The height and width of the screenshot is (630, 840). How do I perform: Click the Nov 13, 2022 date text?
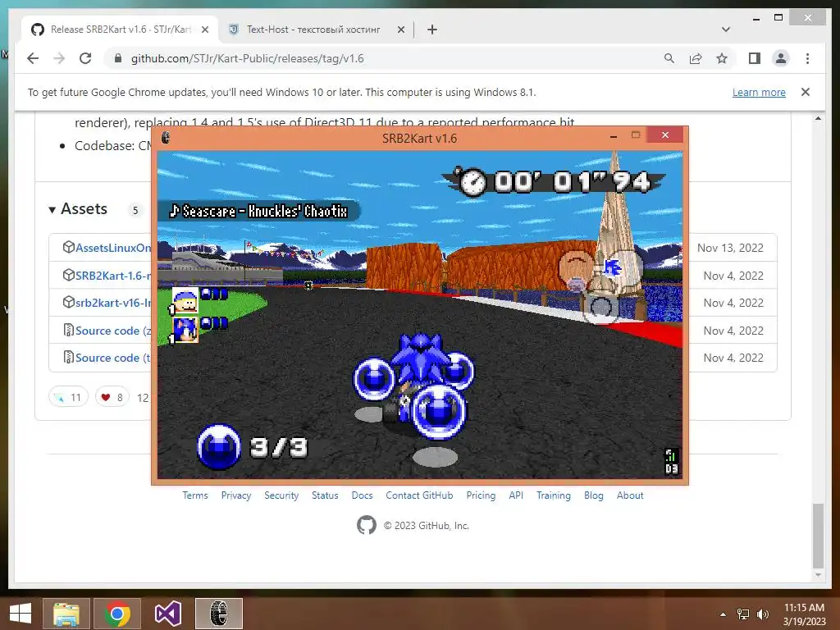coord(730,248)
